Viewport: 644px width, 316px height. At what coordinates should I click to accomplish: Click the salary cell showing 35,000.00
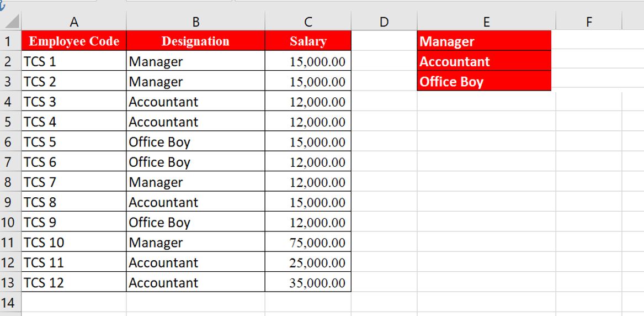tap(308, 282)
